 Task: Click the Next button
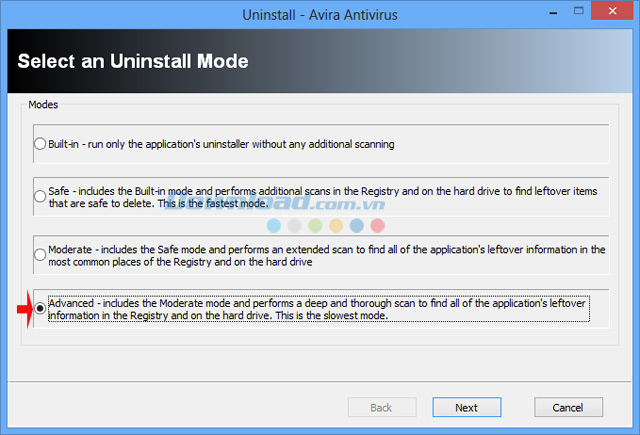pyautogui.click(x=467, y=407)
